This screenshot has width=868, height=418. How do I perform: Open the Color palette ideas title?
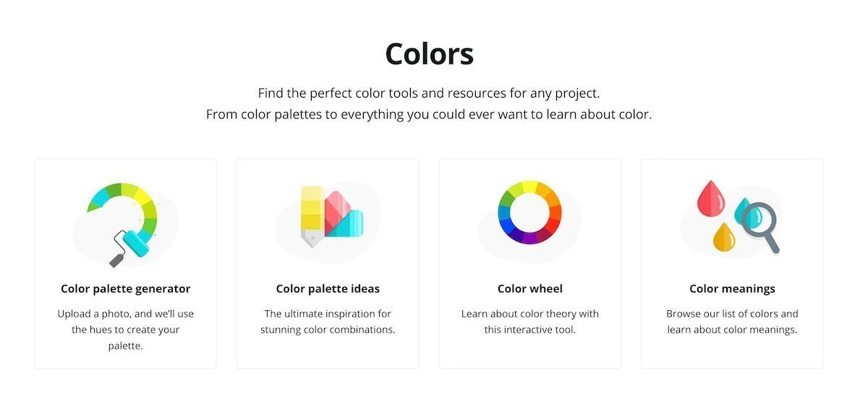pyautogui.click(x=328, y=289)
